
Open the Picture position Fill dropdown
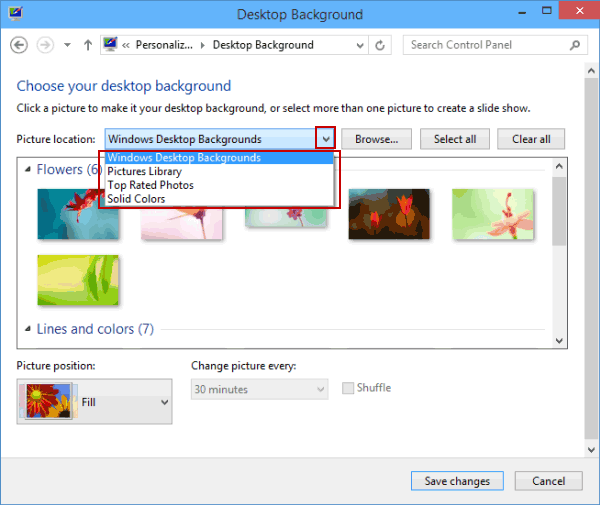tap(94, 402)
